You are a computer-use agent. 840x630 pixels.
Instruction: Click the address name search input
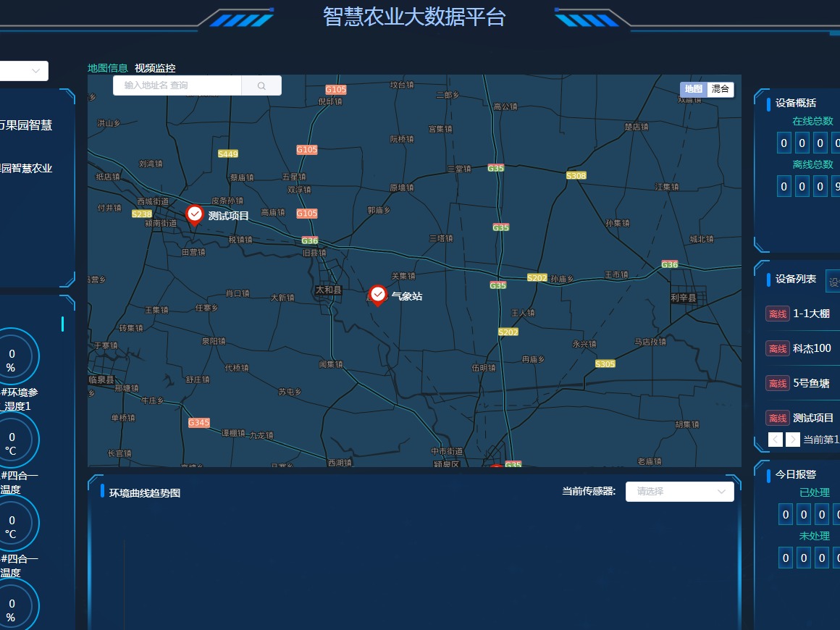177,85
